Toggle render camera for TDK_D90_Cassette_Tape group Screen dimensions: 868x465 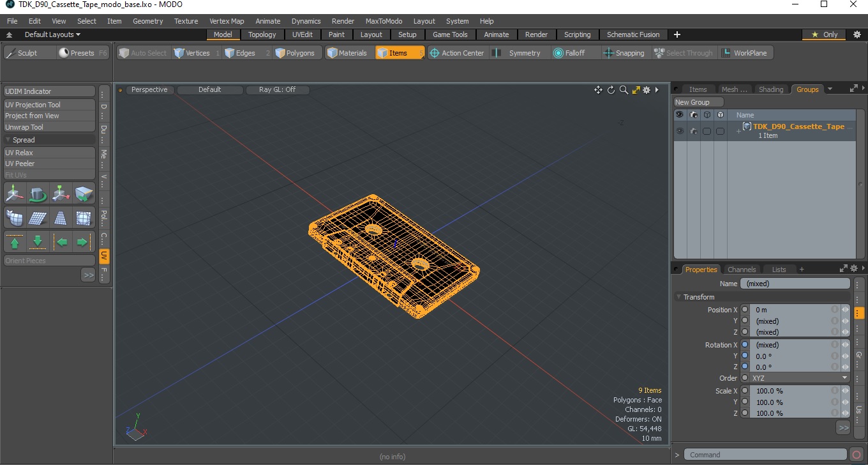tap(693, 131)
